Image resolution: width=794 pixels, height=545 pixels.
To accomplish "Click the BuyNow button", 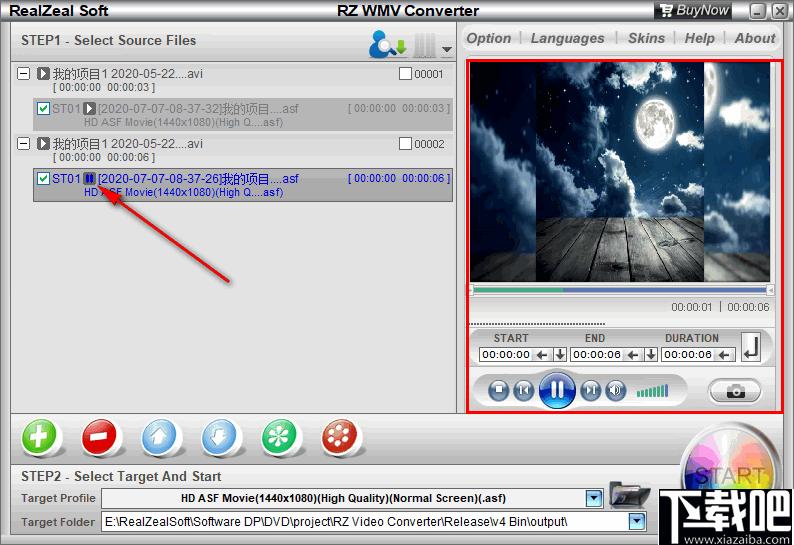I will point(694,10).
